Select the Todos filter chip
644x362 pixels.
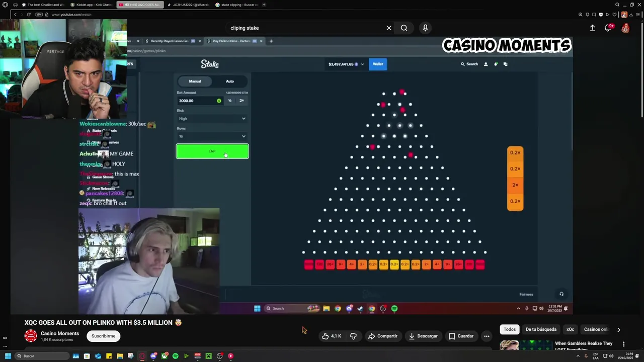510,329
